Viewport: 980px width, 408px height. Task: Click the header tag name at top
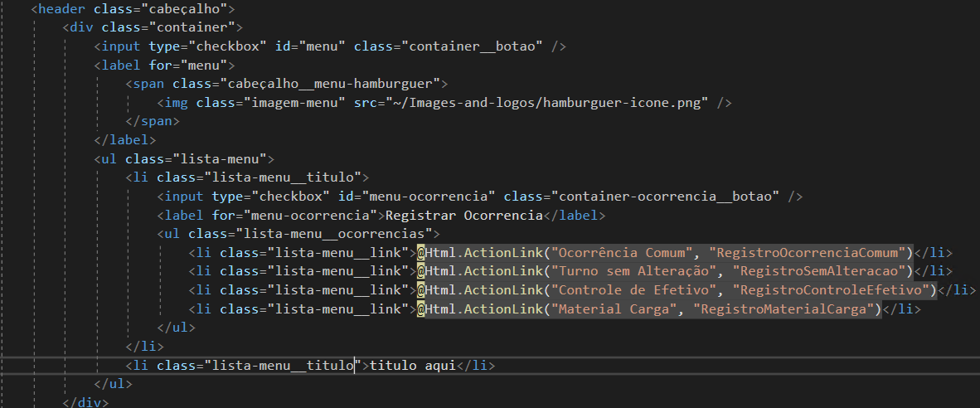(x=62, y=9)
